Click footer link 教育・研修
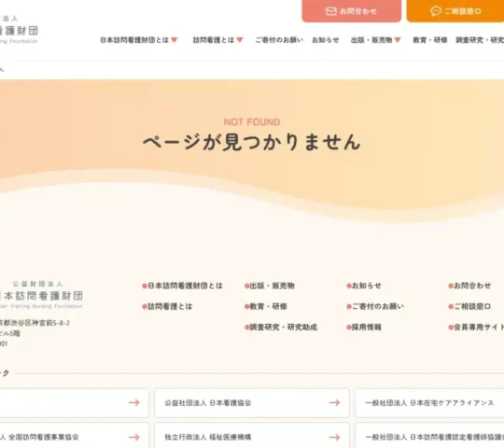The height and width of the screenshot is (448, 504). (266, 306)
